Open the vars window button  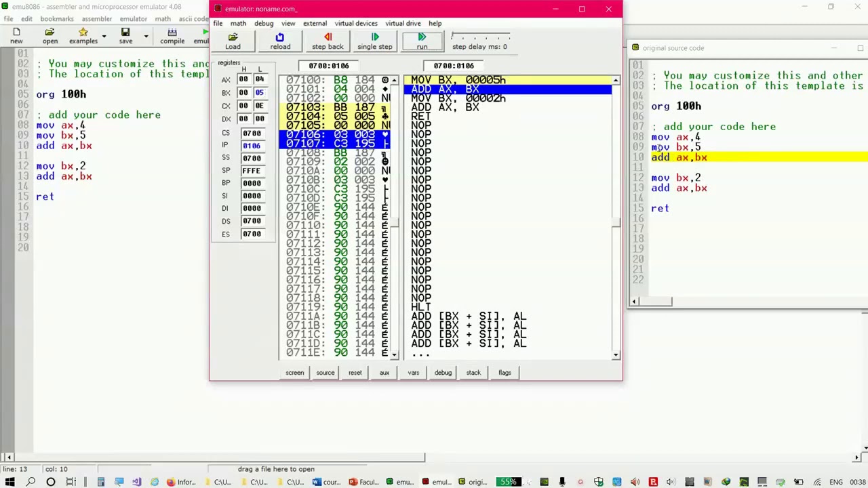coord(414,372)
